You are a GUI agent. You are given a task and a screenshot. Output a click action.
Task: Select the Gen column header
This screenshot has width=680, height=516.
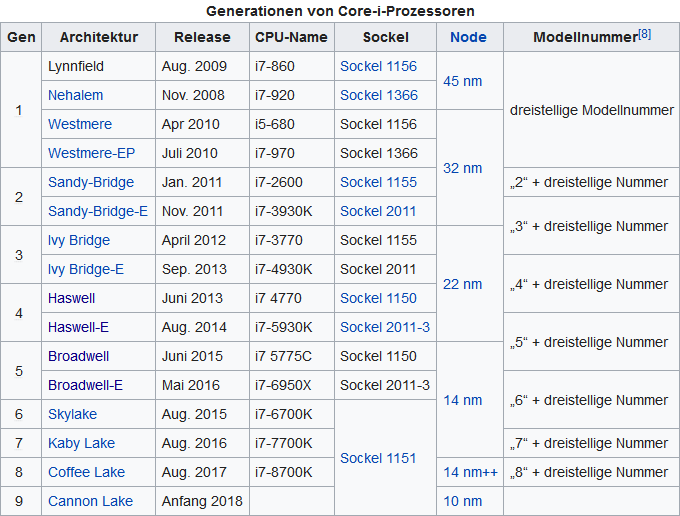click(x=21, y=37)
